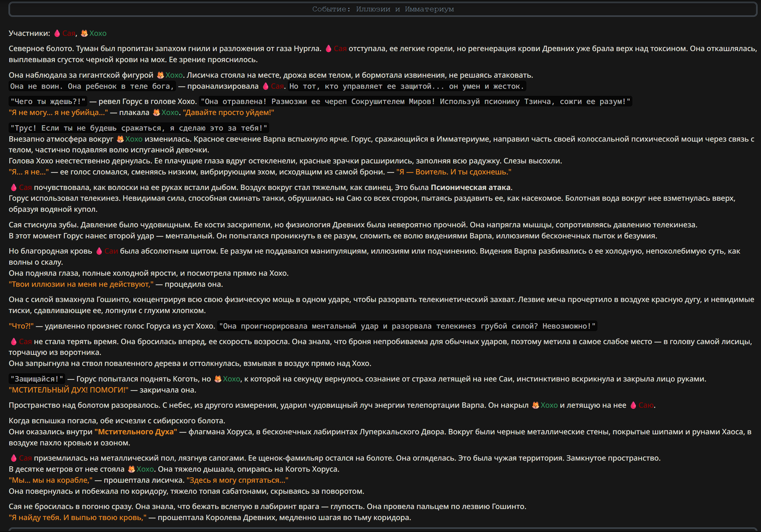Select the orange quote "Давайте просто уйдем!"
Image resolution: width=761 pixels, height=532 pixels.
[x=228, y=112]
